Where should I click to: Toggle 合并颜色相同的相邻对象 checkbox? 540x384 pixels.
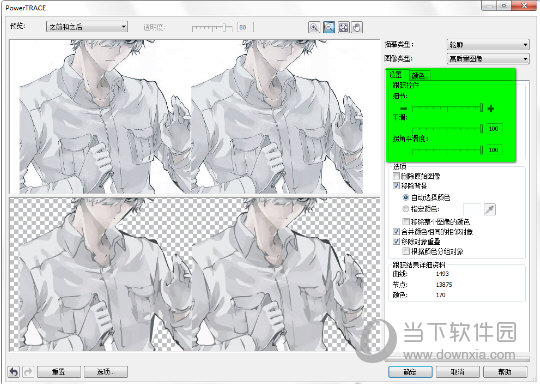(396, 231)
